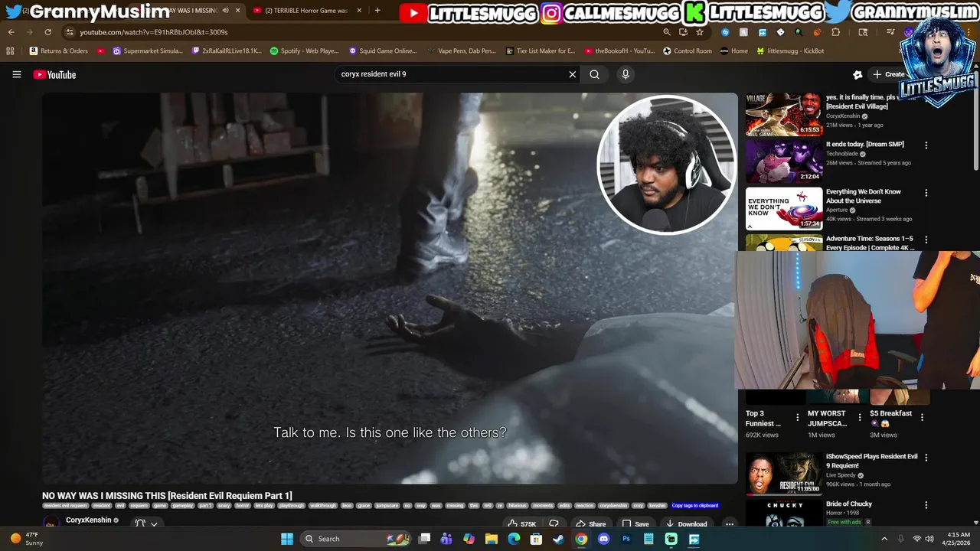The image size is (980, 551).
Task: Open the iShowSpeed Plays Resident Evil video
Action: [784, 474]
